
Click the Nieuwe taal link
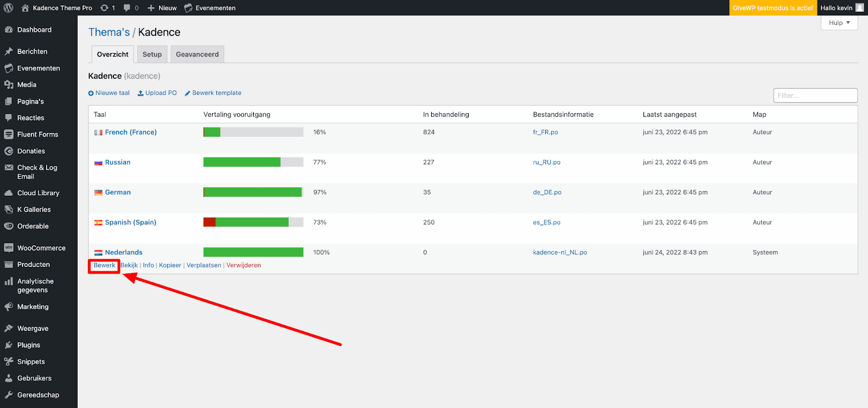point(109,93)
